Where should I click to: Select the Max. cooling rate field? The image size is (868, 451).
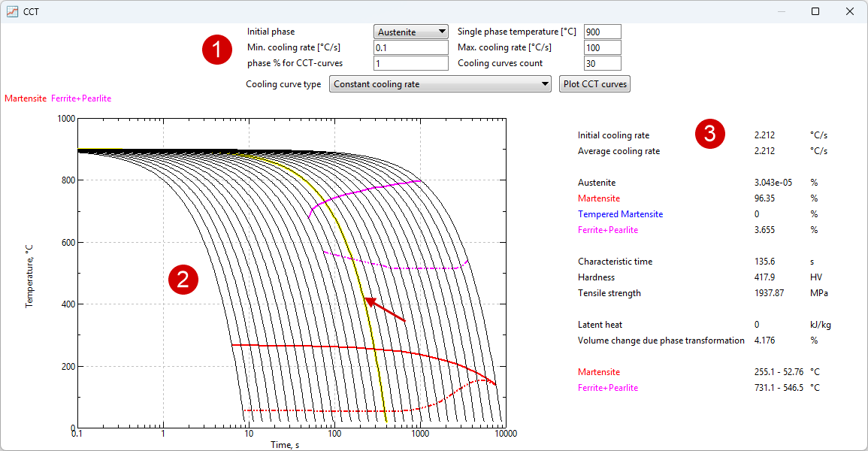[602, 47]
